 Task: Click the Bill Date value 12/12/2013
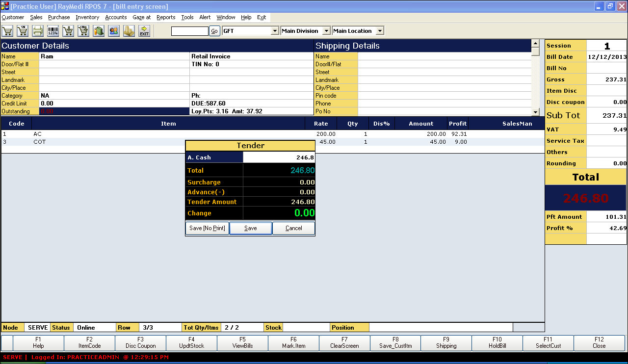tap(607, 57)
